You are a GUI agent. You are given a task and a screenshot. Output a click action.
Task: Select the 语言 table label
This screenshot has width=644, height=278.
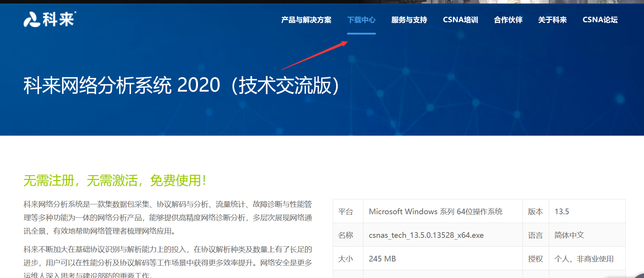pyautogui.click(x=535, y=235)
